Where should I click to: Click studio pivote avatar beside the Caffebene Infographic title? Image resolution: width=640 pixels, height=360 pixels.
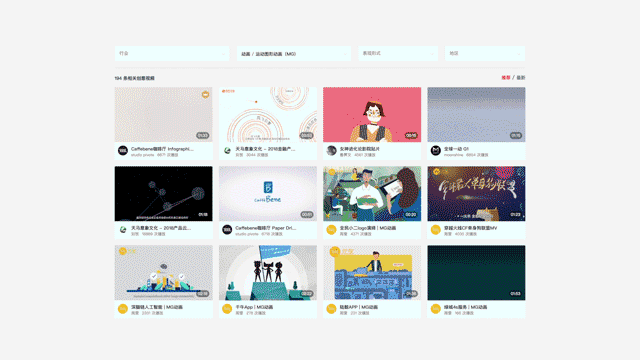tap(123, 151)
